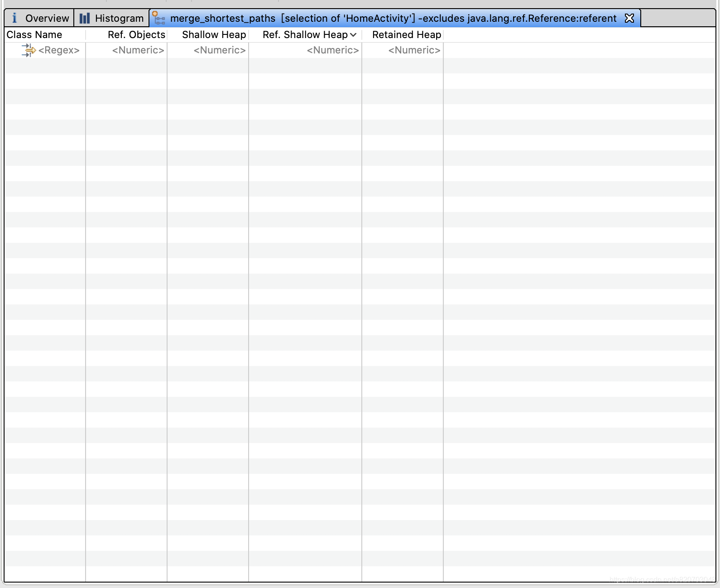Viewport: 720px width, 588px height.
Task: Close the merge_shortest_paths tab
Action: point(629,18)
